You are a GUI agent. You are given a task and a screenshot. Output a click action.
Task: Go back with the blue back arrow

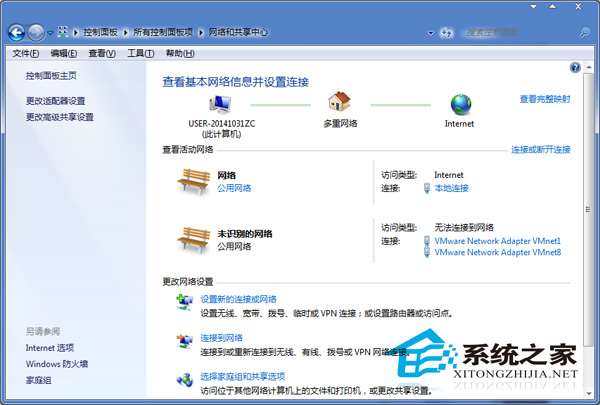(16, 33)
